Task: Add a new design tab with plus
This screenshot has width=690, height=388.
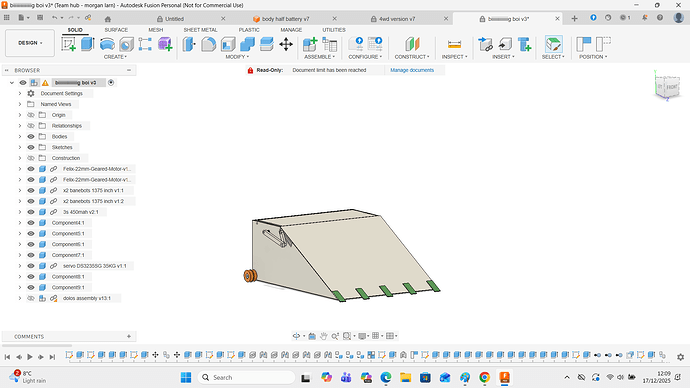Action: (x=574, y=18)
